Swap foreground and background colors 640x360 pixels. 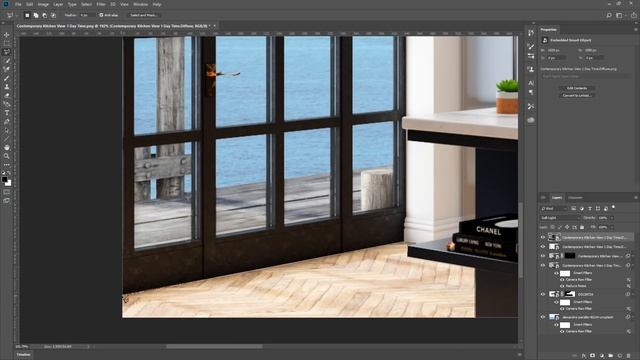click(9, 173)
